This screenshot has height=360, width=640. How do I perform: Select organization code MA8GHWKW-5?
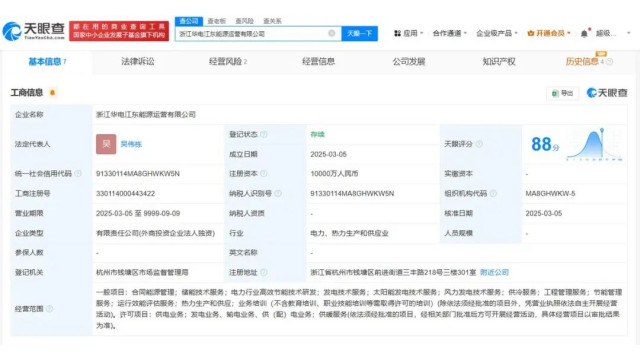[x=550, y=193]
